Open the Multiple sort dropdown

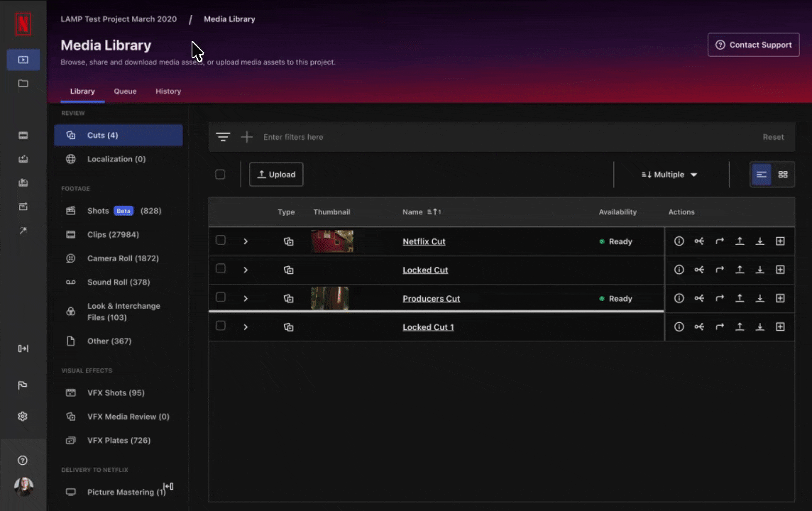[668, 174]
